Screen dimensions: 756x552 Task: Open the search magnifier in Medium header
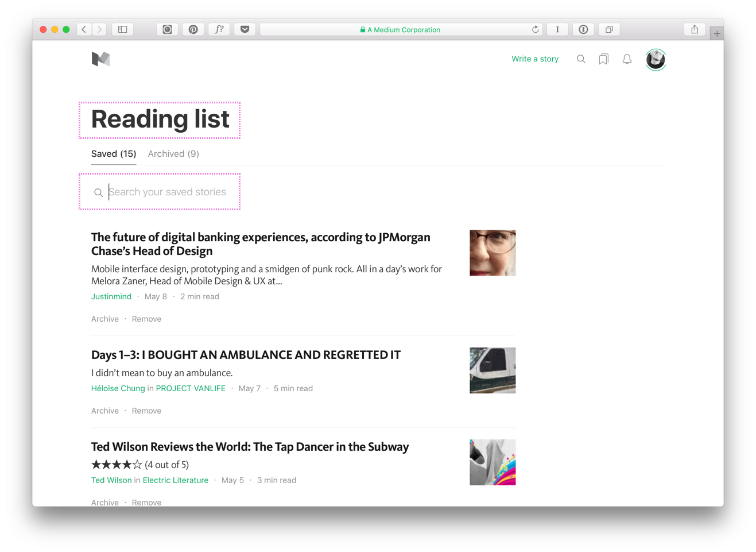pyautogui.click(x=581, y=59)
